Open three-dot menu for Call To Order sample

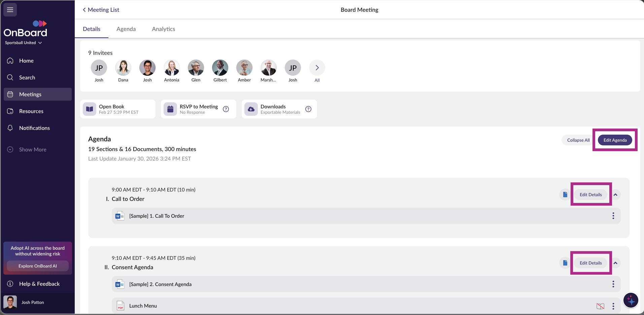tap(613, 216)
